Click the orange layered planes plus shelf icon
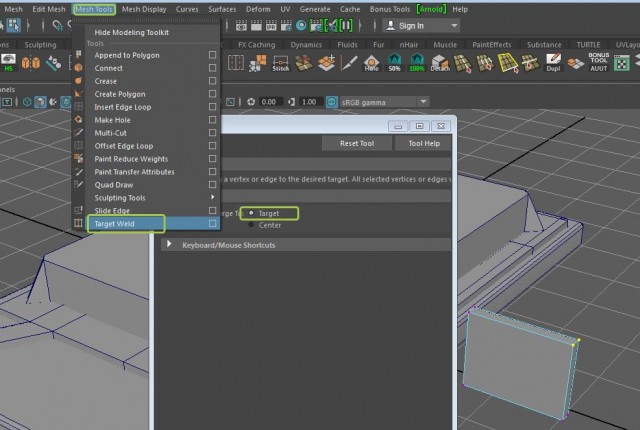 point(327,63)
